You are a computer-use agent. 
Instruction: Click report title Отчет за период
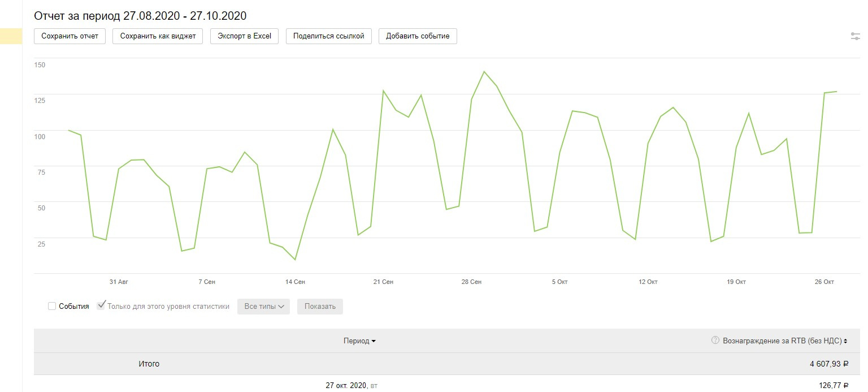[140, 15]
